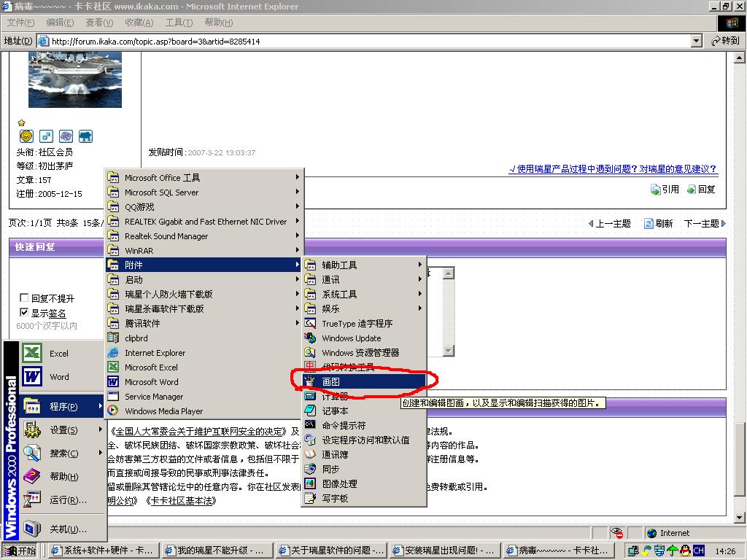Expand the 辅助工具 submenu
This screenshot has width=747, height=560.
[x=364, y=265]
